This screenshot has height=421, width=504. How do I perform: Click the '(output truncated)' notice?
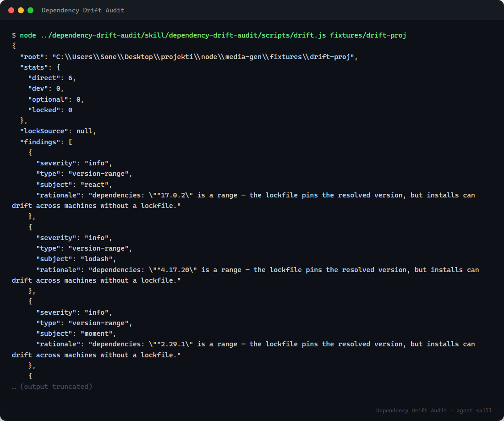tap(52, 386)
